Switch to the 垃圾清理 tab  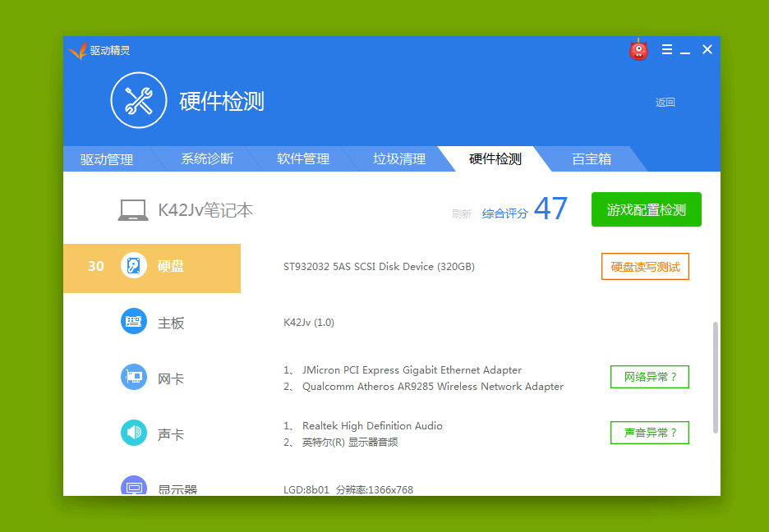point(399,159)
